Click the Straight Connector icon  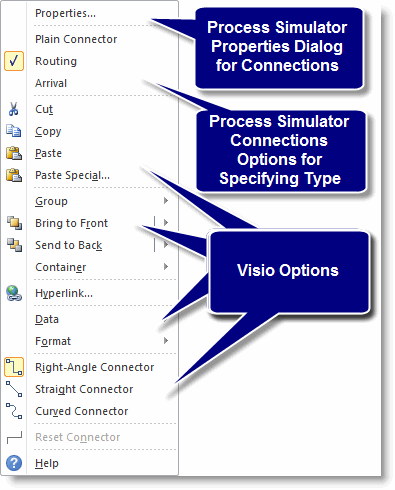point(14,389)
